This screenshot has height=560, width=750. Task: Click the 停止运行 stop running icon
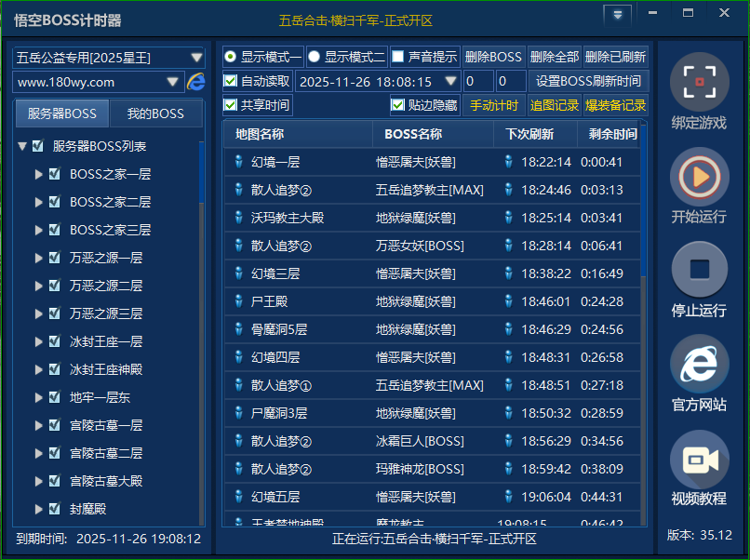(x=699, y=270)
